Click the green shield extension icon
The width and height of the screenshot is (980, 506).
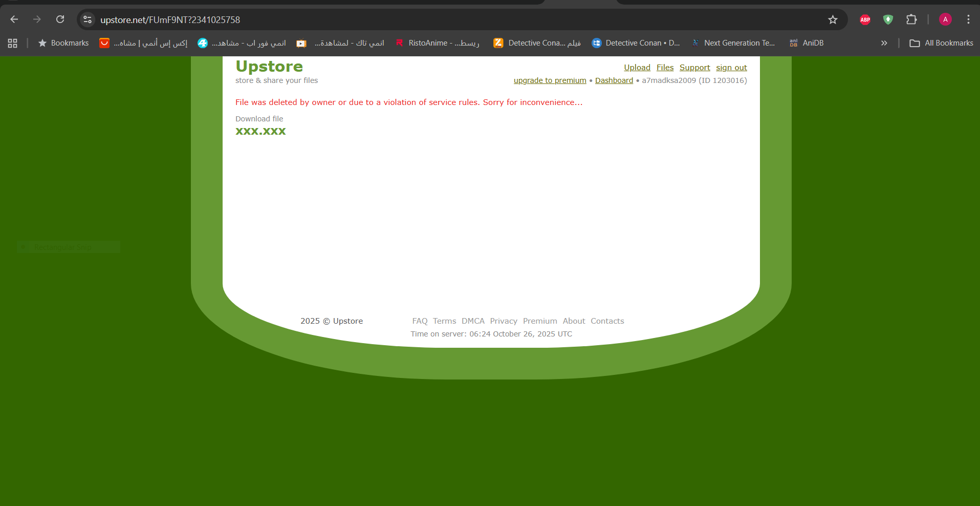tap(888, 19)
